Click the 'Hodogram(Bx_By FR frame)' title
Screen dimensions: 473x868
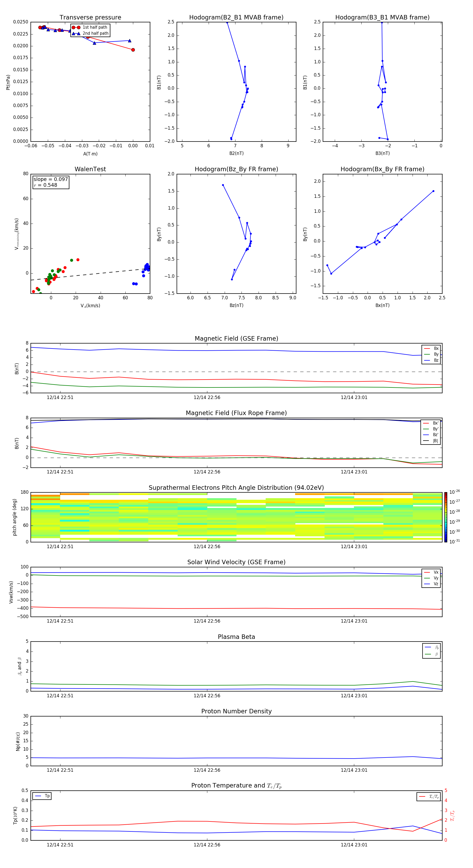(382, 169)
